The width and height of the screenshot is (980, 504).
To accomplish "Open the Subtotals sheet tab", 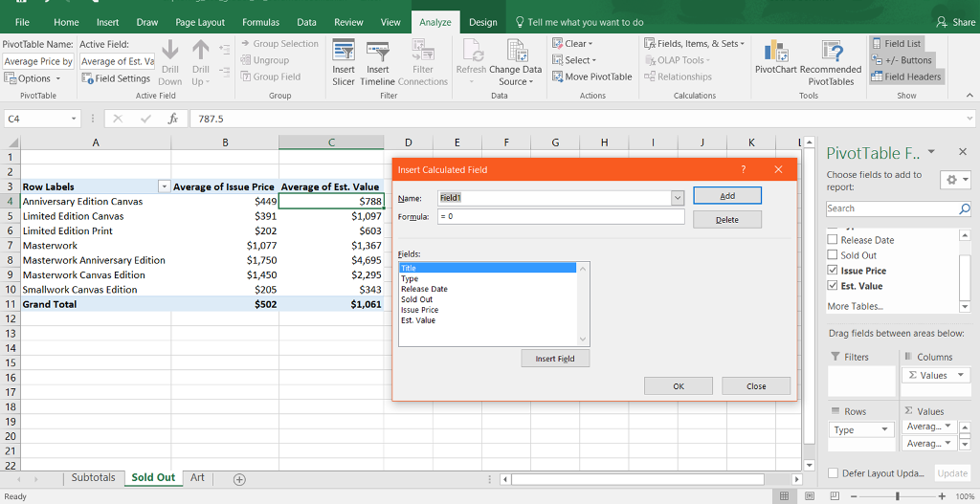I will coord(93,477).
